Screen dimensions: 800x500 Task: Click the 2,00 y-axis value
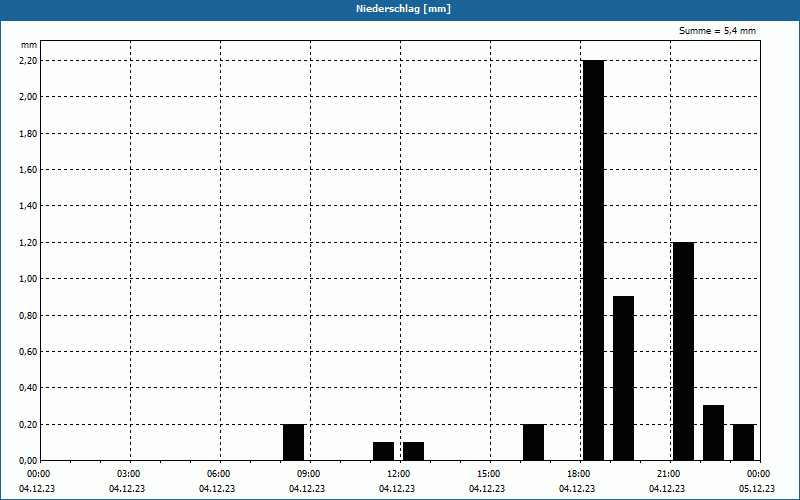pyautogui.click(x=28, y=97)
